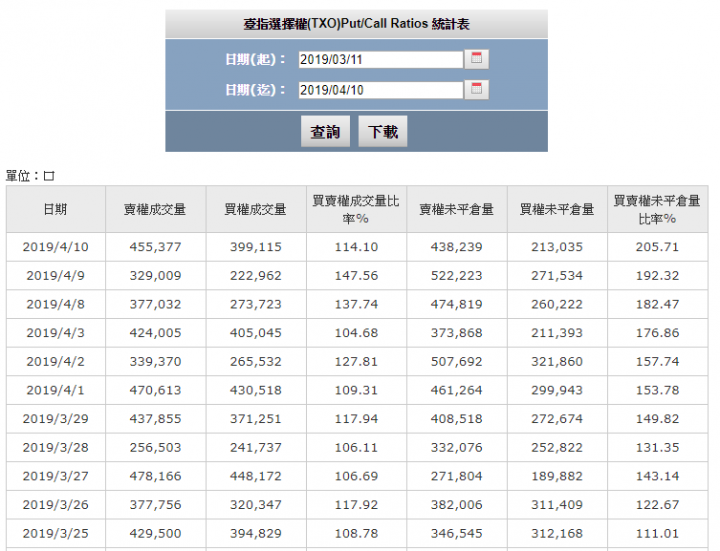Screen dimensions: 720x551
Task: Click the date cell 2019/4/1
Action: (x=56, y=390)
